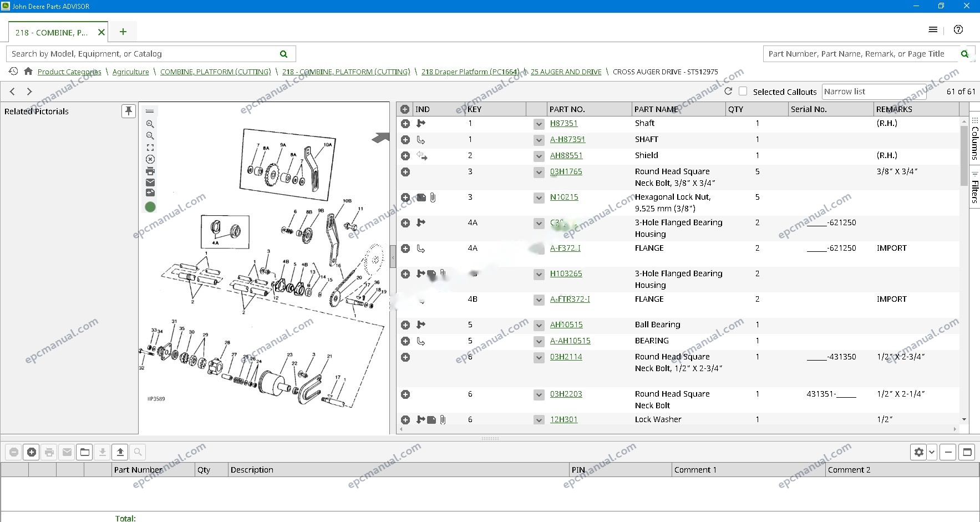Focus the Narrow list input field
This screenshot has height=522, width=980.
874,92
